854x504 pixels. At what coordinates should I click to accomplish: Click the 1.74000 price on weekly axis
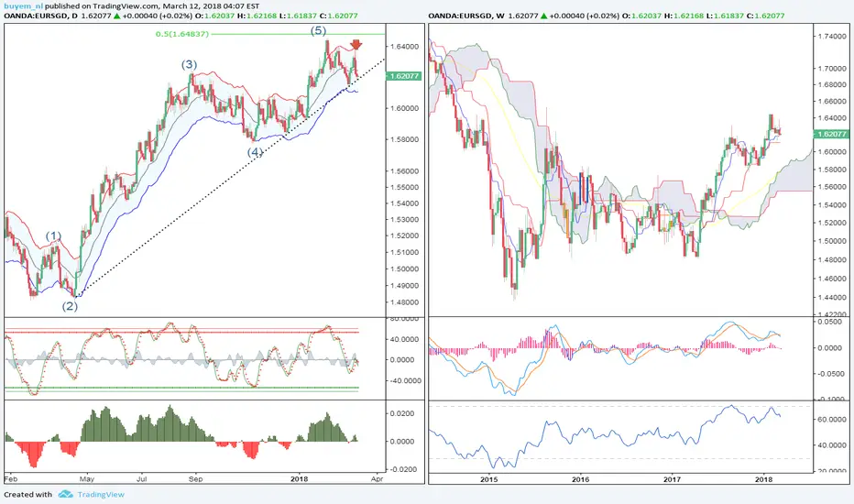[833, 37]
